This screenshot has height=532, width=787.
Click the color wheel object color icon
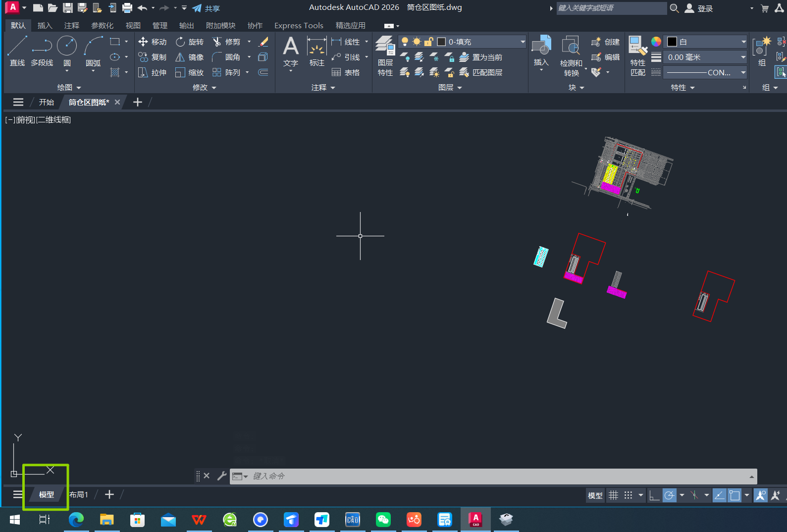click(656, 42)
